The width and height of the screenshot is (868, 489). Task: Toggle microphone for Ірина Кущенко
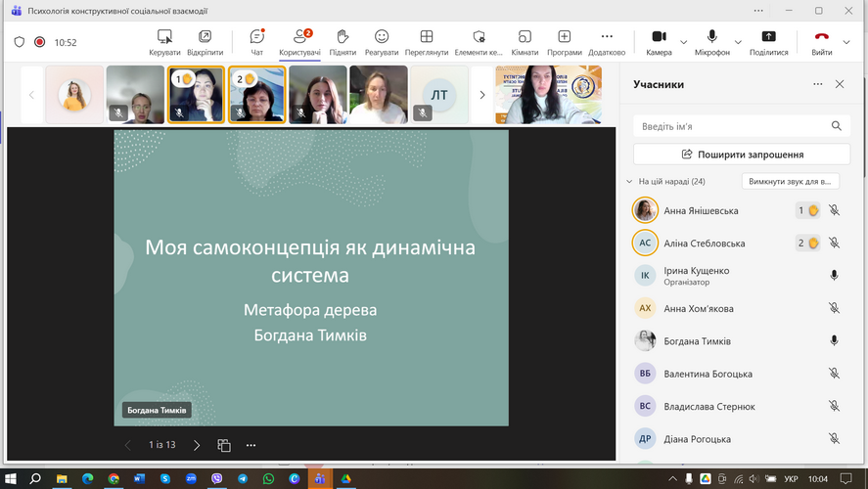click(x=834, y=276)
